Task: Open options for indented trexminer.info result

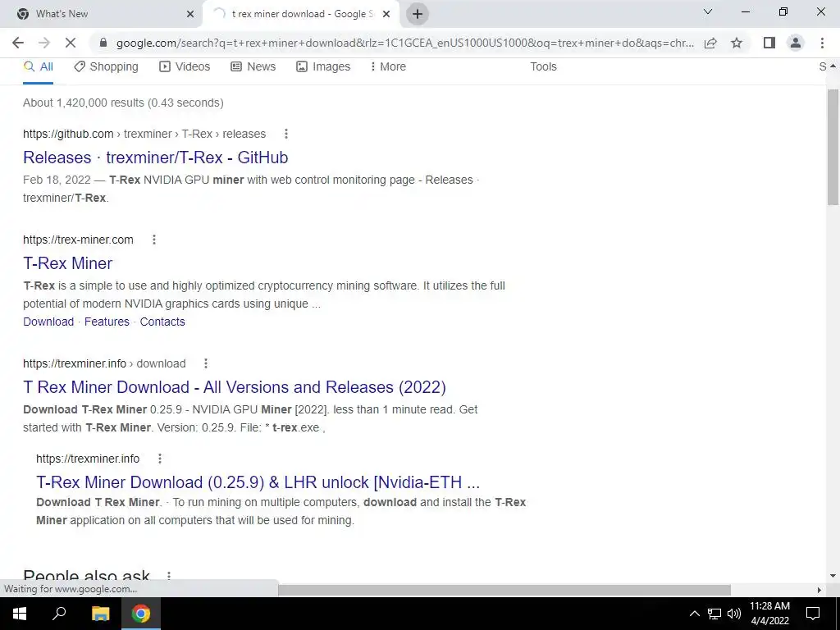Action: pos(160,459)
